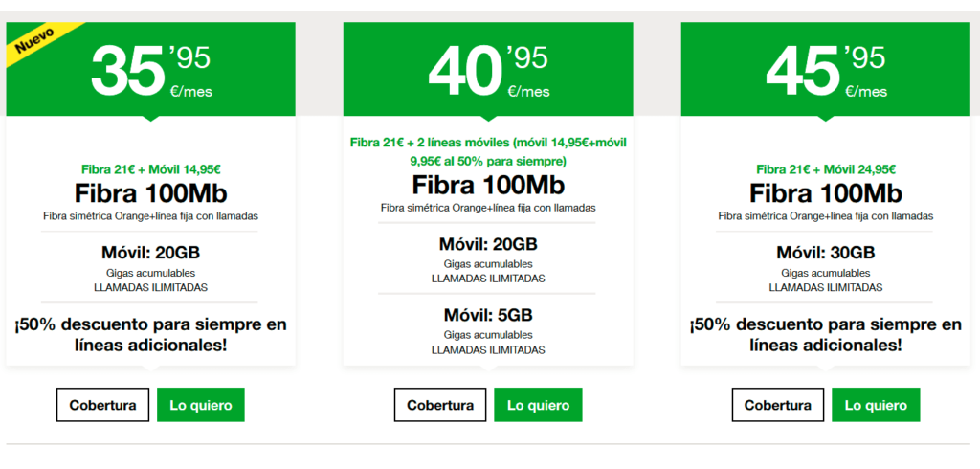Image resolution: width=980 pixels, height=469 pixels.
Task: Click Fibra 100Mb heading in the 40,95 plan
Action: [x=488, y=185]
